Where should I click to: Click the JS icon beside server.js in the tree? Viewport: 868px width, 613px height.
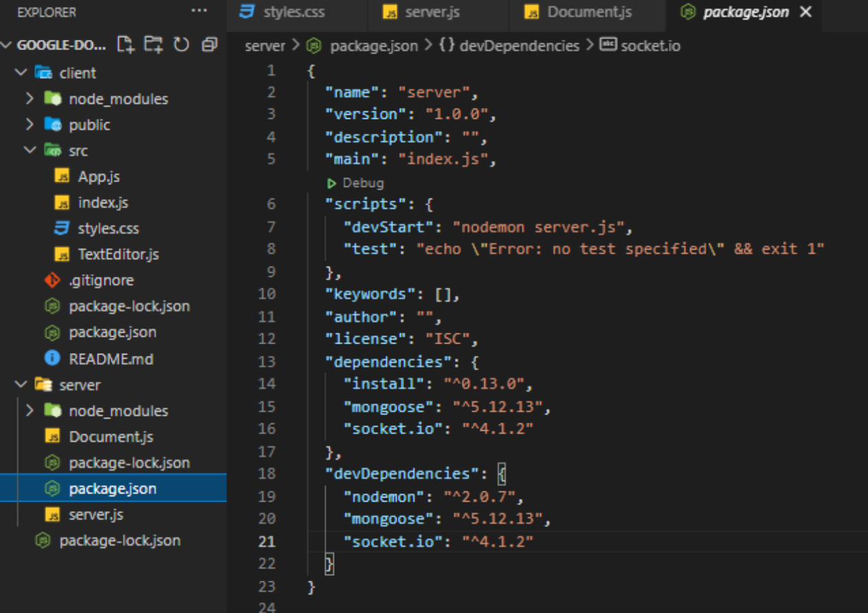click(52, 515)
